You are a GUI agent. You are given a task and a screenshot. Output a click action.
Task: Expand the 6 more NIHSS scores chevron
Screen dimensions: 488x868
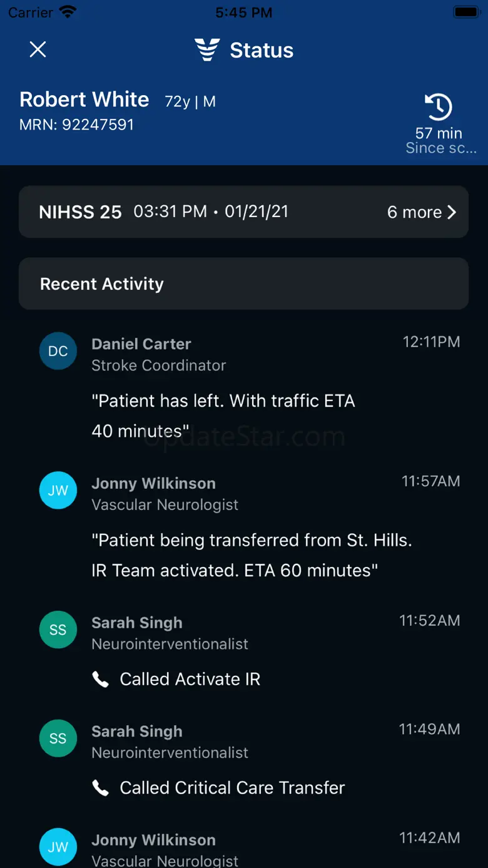tap(451, 212)
